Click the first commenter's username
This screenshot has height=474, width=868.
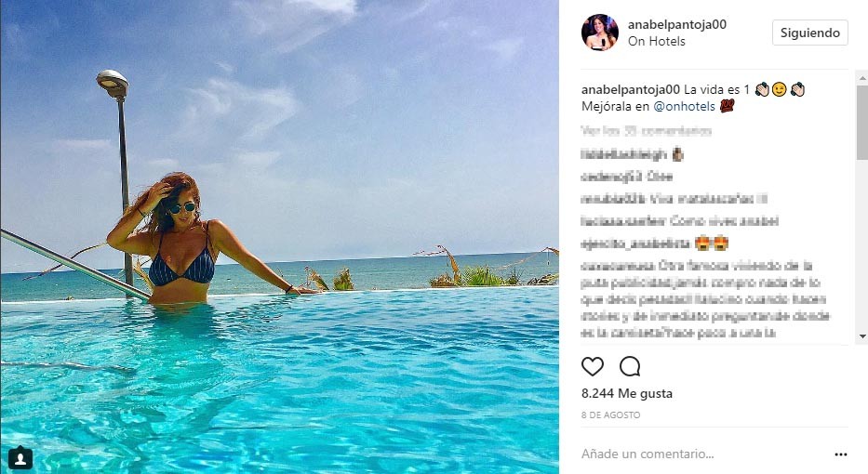pos(624,155)
